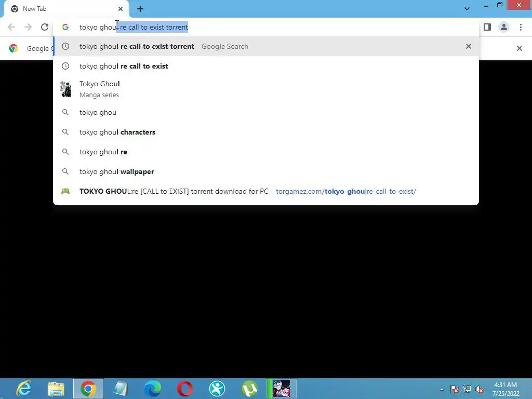The width and height of the screenshot is (532, 399).
Task: Click the forward navigation arrow
Action: click(x=28, y=27)
